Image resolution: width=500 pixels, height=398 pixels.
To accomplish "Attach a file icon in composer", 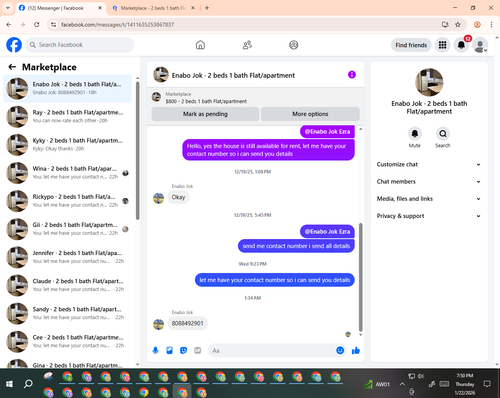I will click(x=169, y=350).
